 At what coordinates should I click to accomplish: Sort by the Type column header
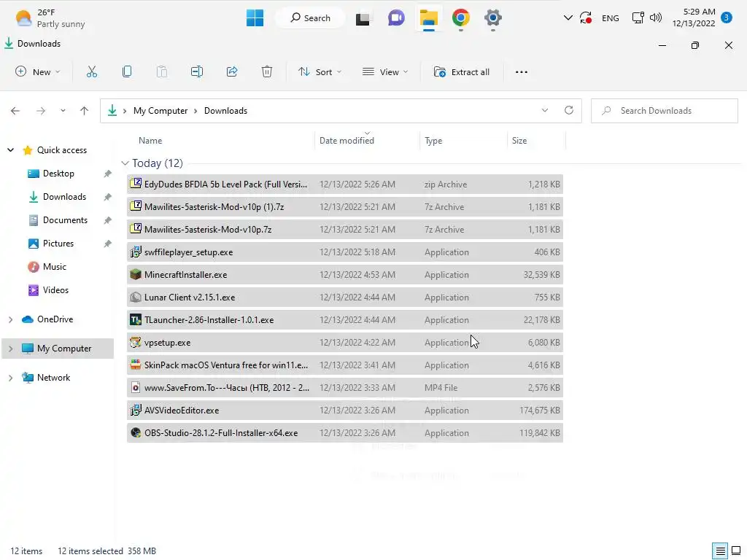coord(433,141)
